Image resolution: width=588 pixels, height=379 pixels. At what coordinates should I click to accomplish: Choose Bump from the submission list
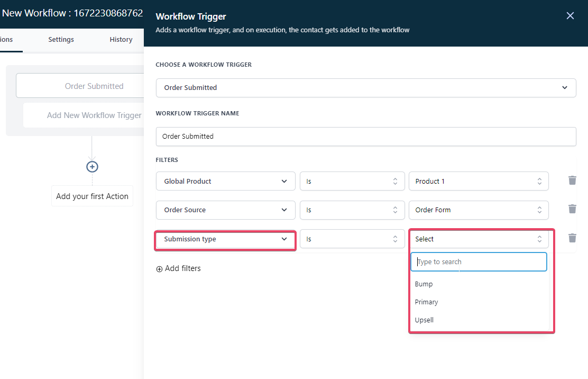pyautogui.click(x=424, y=284)
